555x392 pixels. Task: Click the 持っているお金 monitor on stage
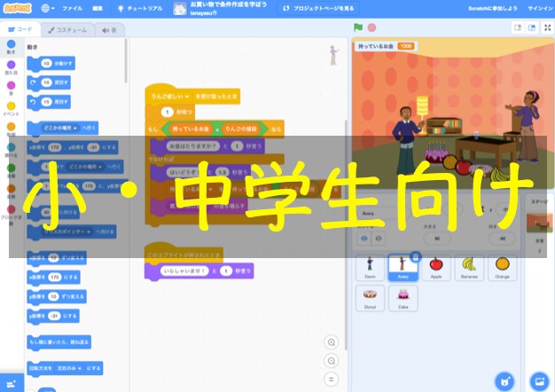(386, 46)
